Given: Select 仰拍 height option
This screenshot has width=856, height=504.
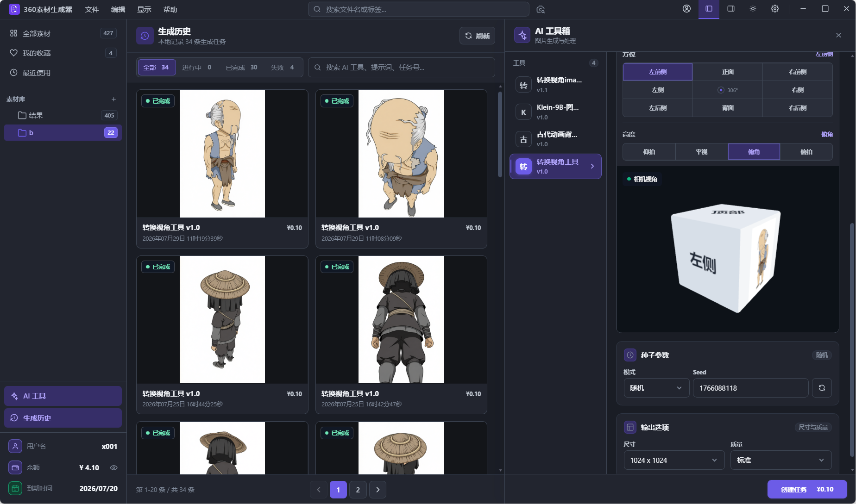Looking at the screenshot, I should pyautogui.click(x=649, y=152).
